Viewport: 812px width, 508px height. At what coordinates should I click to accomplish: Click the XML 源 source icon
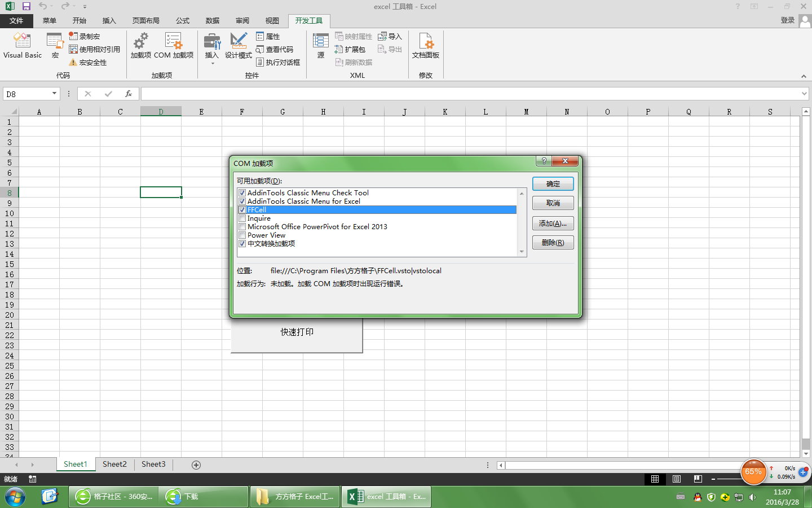320,46
